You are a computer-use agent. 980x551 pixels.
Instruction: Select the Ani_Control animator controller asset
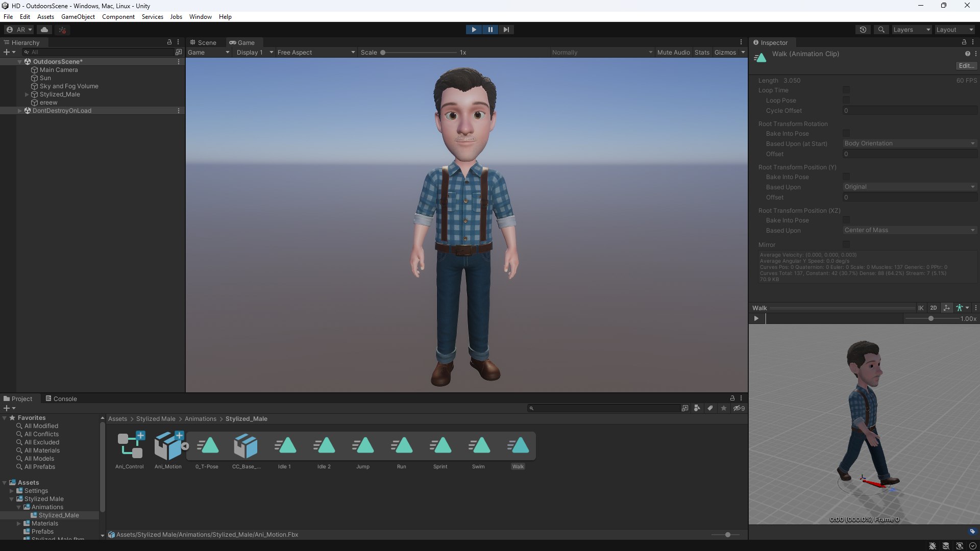point(130,450)
